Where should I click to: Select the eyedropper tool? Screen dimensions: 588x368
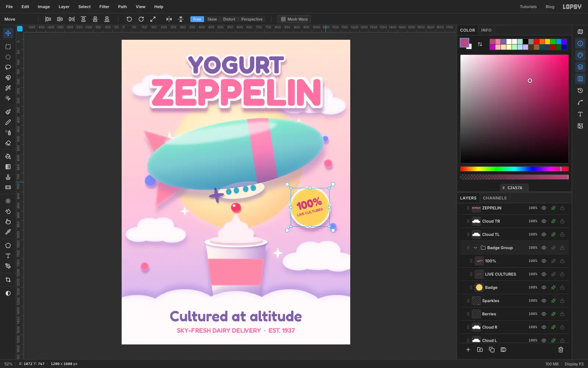coord(8,232)
